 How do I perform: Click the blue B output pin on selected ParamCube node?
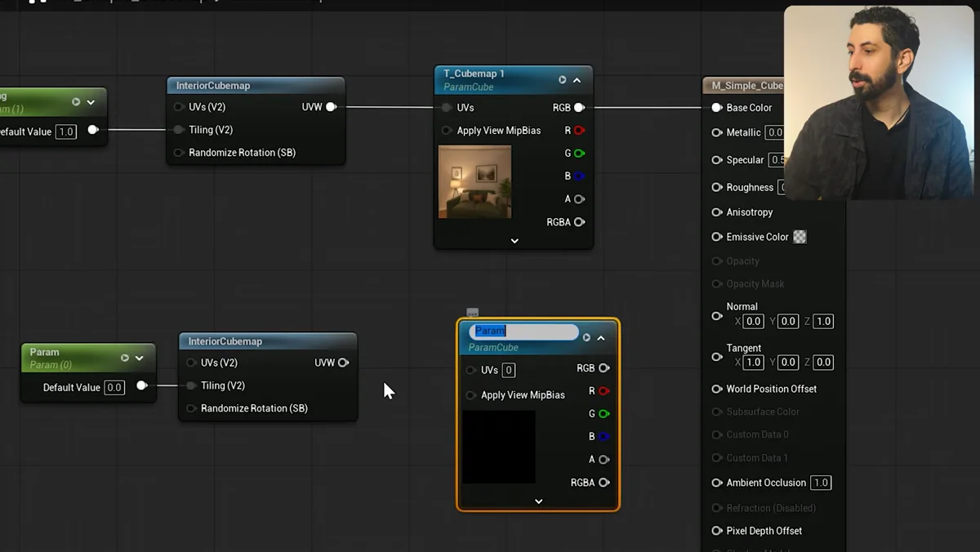(x=604, y=436)
